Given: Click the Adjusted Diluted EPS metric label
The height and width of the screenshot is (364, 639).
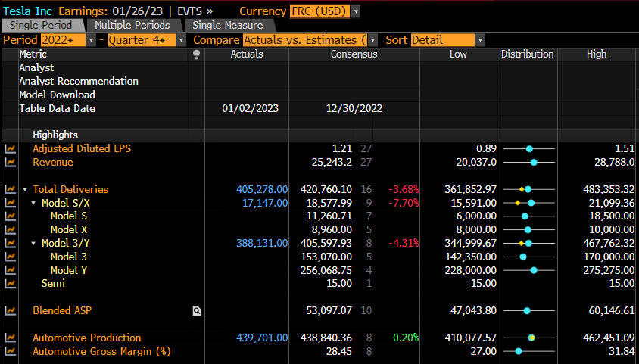Looking at the screenshot, I should pos(82,148).
